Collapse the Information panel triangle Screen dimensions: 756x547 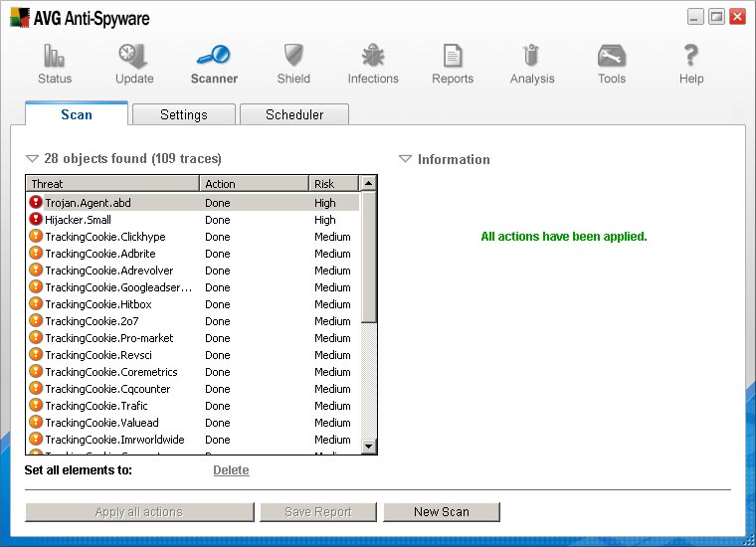405,158
